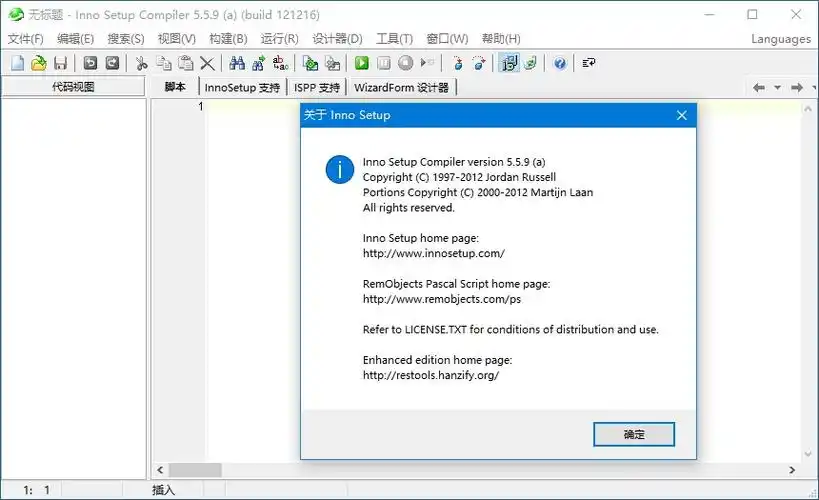Viewport: 819px width, 500px height.
Task: Click the http://www.remobjects.com/ps text
Action: [442, 299]
